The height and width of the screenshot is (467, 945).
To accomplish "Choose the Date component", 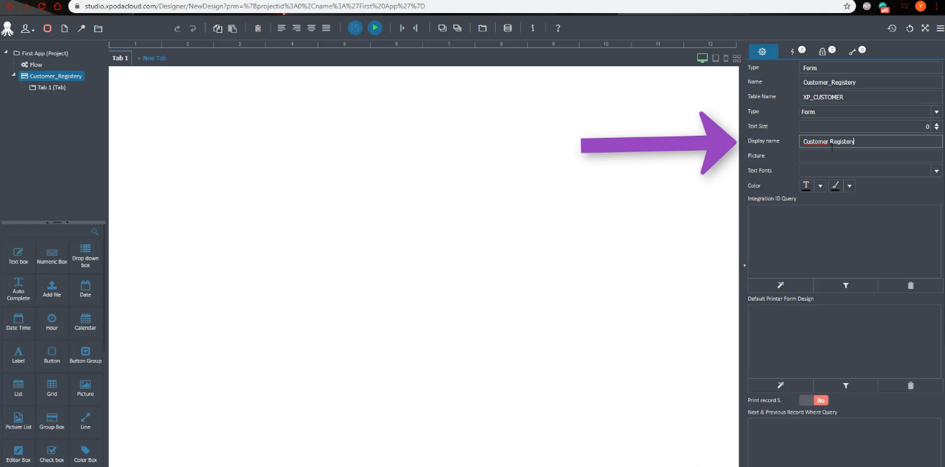I will (x=86, y=289).
